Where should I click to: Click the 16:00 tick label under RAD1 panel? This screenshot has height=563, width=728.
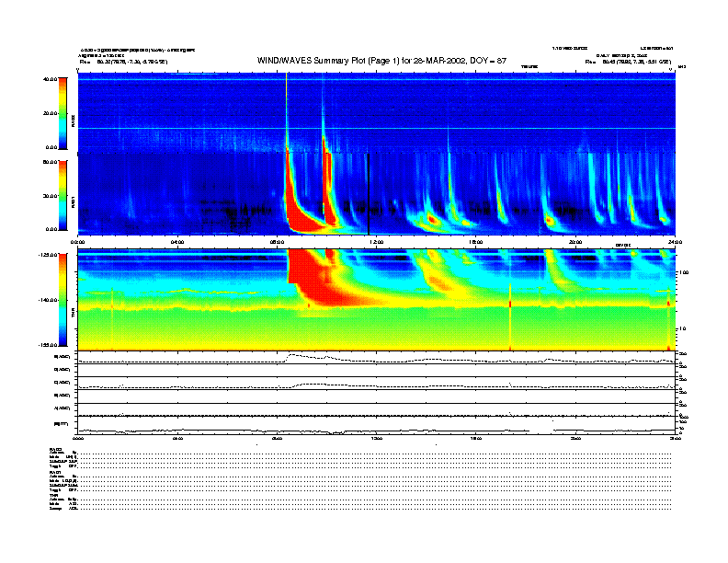pyautogui.click(x=476, y=242)
